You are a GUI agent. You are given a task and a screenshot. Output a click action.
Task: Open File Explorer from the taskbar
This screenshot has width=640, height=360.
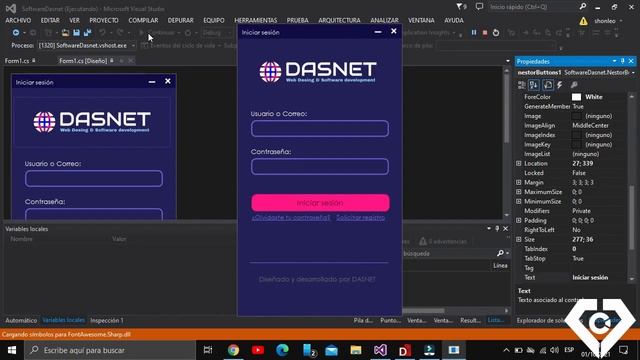(356, 350)
